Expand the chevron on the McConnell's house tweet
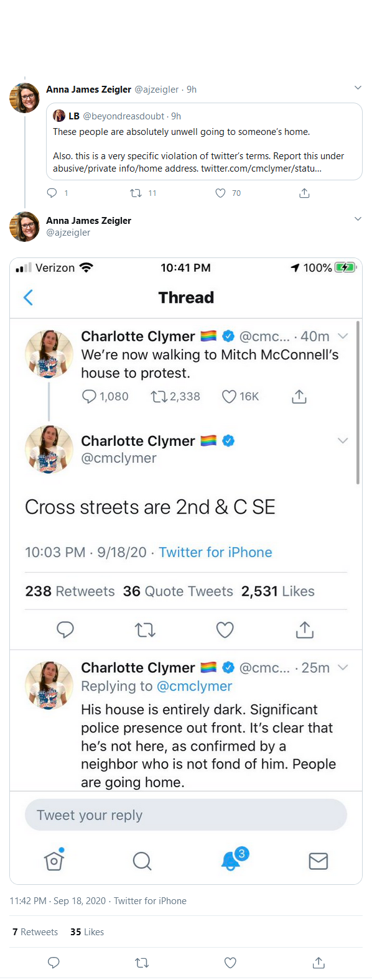The width and height of the screenshot is (372, 980). point(343,336)
